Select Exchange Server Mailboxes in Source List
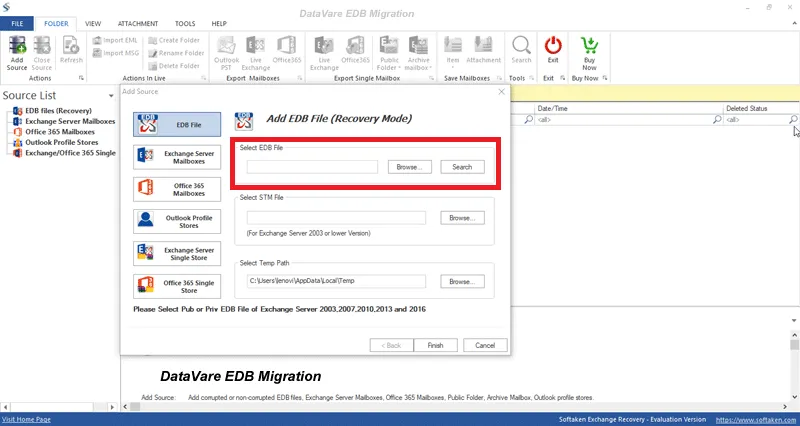This screenshot has height=426, width=800. [64, 121]
